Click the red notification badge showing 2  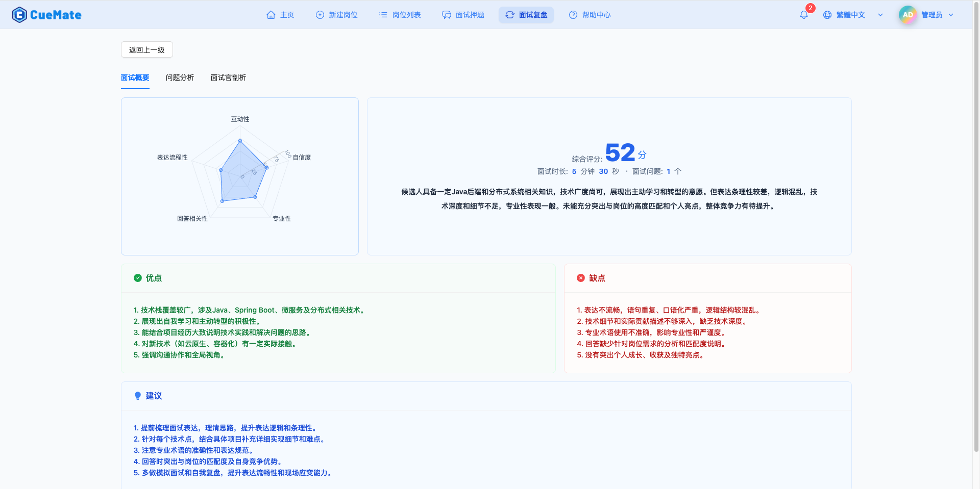click(x=810, y=8)
